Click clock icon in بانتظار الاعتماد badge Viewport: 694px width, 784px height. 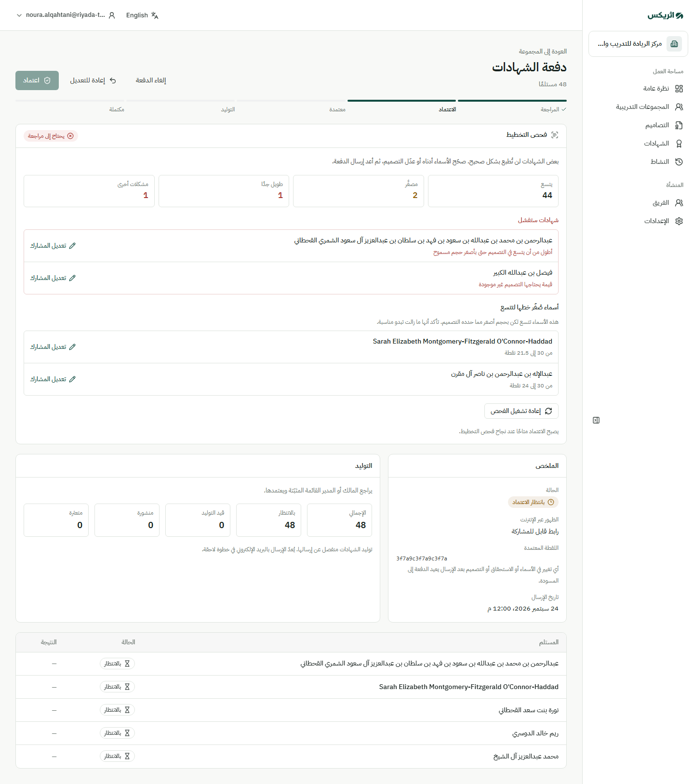pos(551,502)
